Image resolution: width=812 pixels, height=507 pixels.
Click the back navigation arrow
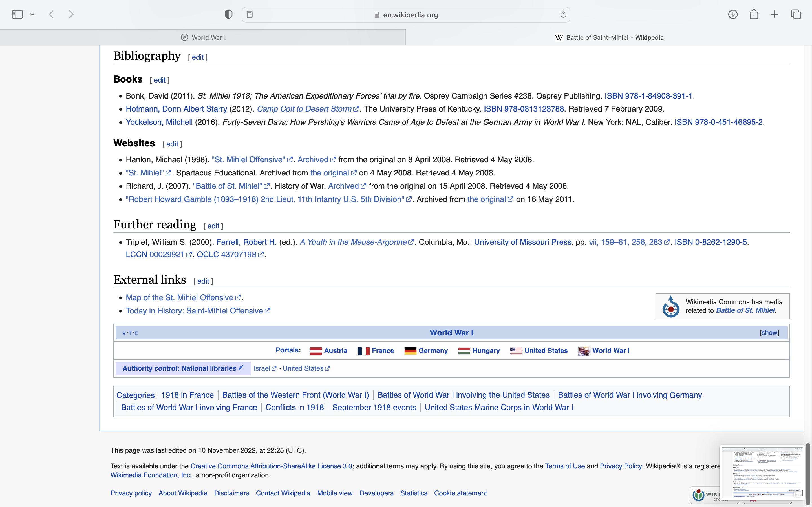51,14
